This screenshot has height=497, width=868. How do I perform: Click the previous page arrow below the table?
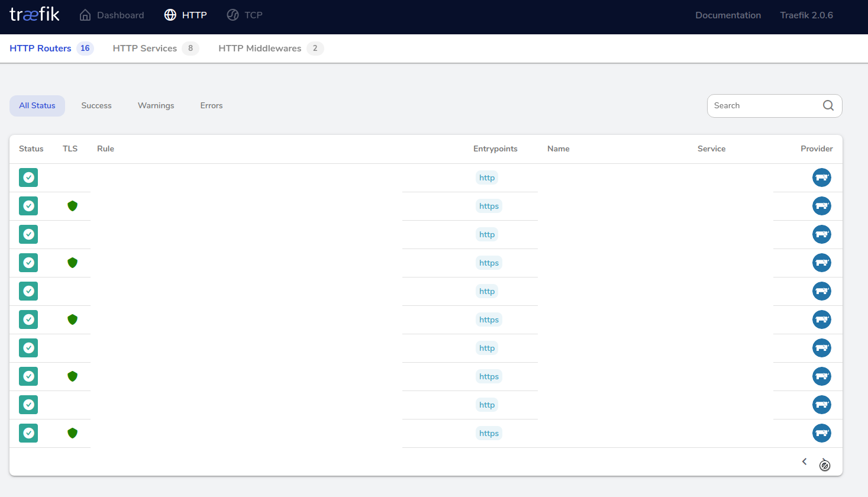(x=804, y=461)
